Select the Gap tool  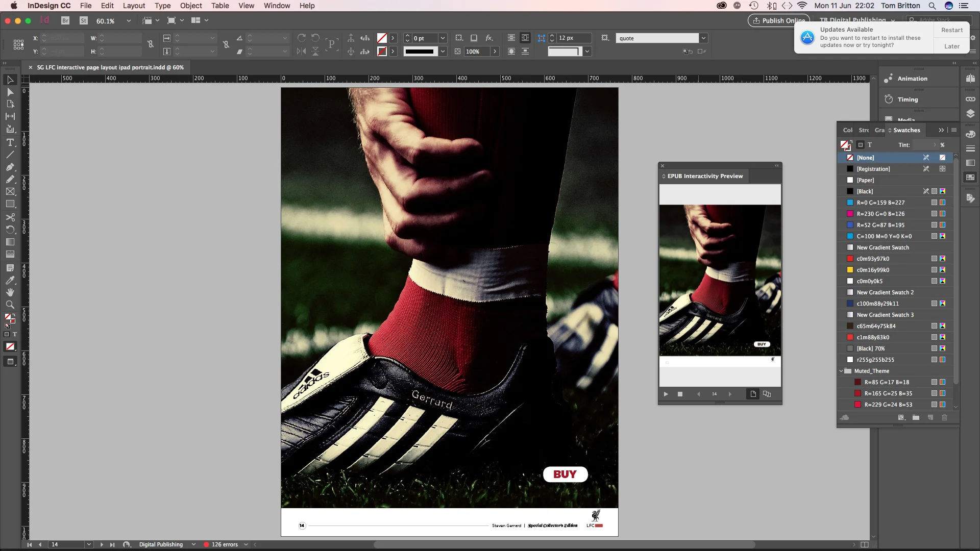(x=10, y=116)
